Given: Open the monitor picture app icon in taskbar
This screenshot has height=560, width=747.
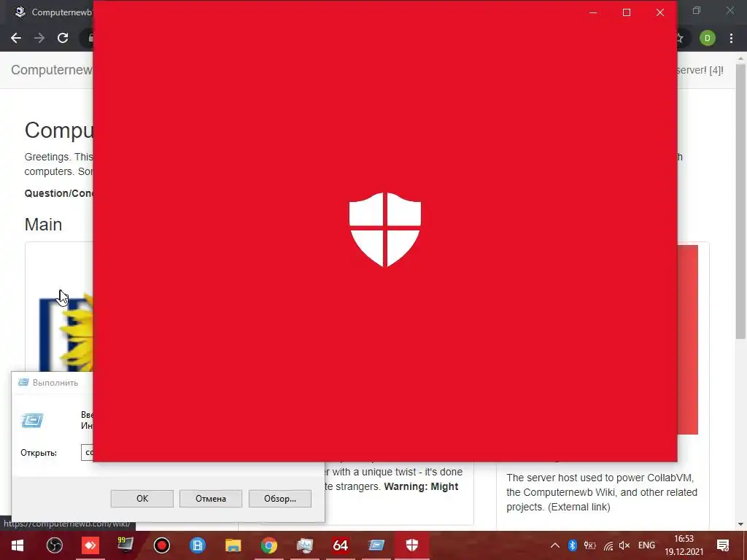Looking at the screenshot, I should (x=305, y=545).
